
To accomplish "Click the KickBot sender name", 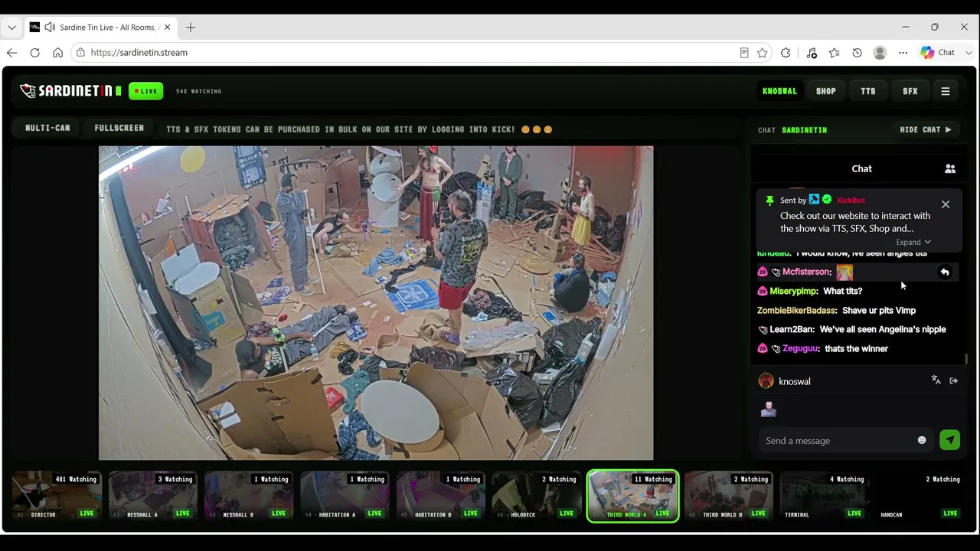I will pyautogui.click(x=851, y=201).
